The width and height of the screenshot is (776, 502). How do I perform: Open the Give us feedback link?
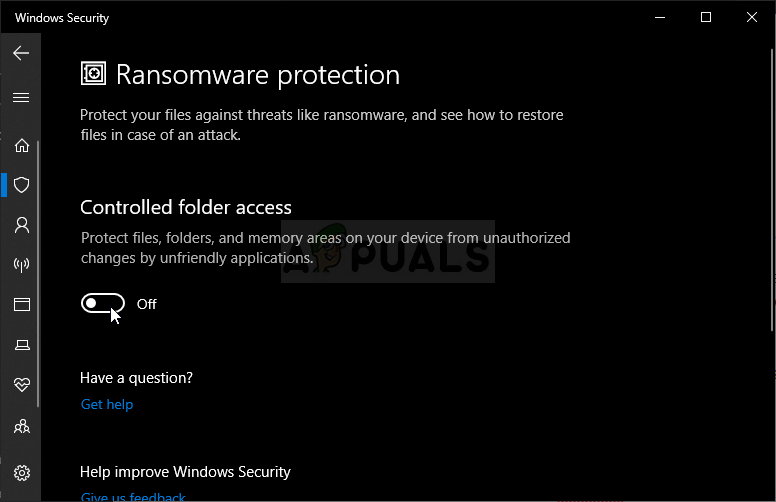133,496
